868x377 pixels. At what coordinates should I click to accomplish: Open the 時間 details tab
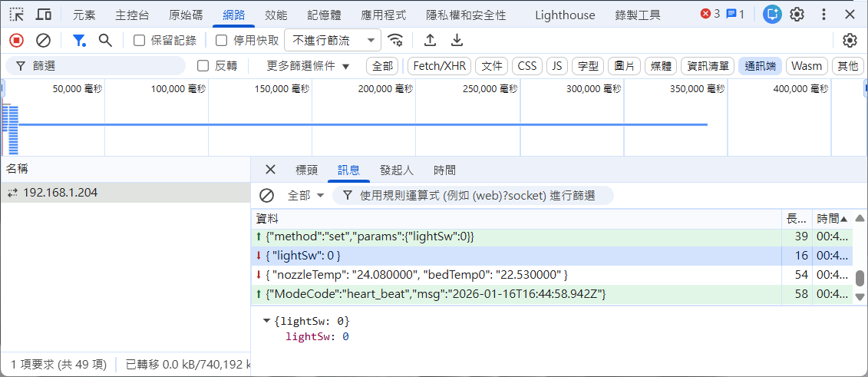pyautogui.click(x=444, y=170)
